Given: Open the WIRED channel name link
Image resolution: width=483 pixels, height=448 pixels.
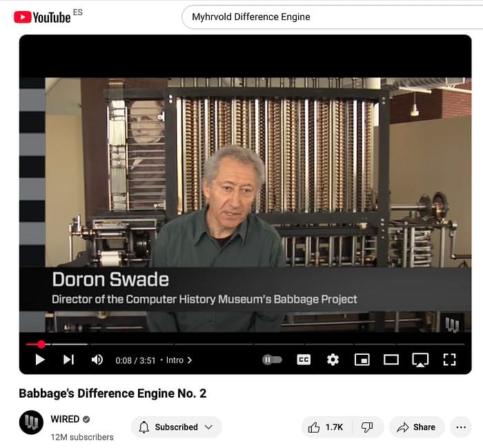Looking at the screenshot, I should point(65,419).
